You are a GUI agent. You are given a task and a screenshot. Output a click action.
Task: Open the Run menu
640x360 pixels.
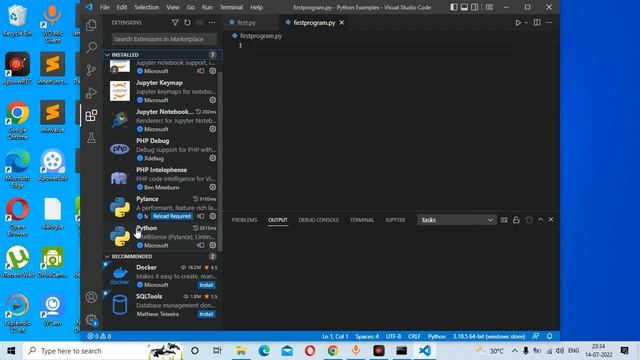point(207,7)
